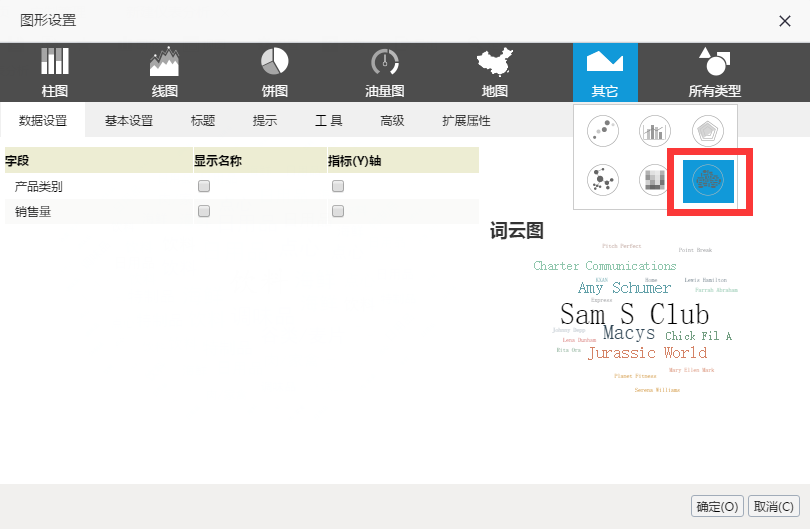Choose the radar pentagon chart icon
The image size is (810, 529).
pos(708,131)
